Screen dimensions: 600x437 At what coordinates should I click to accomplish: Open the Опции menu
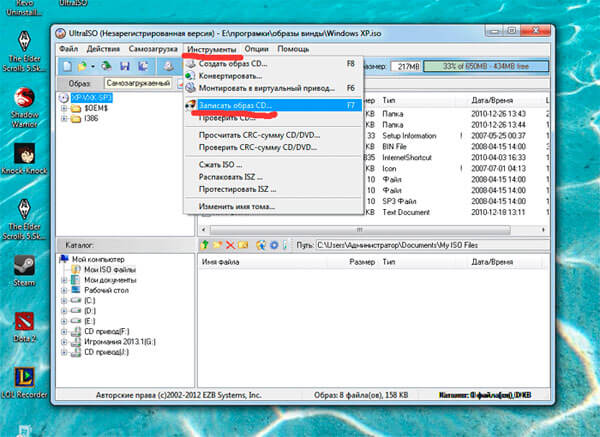256,49
